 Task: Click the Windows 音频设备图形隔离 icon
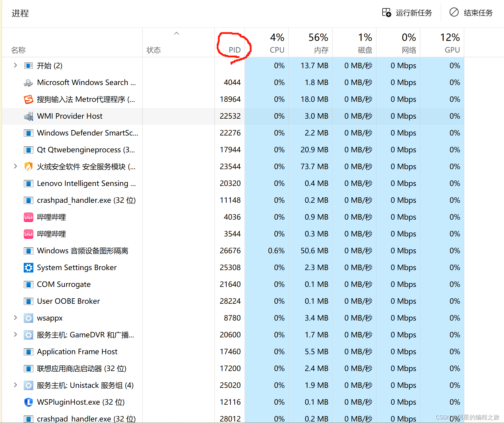[28, 251]
